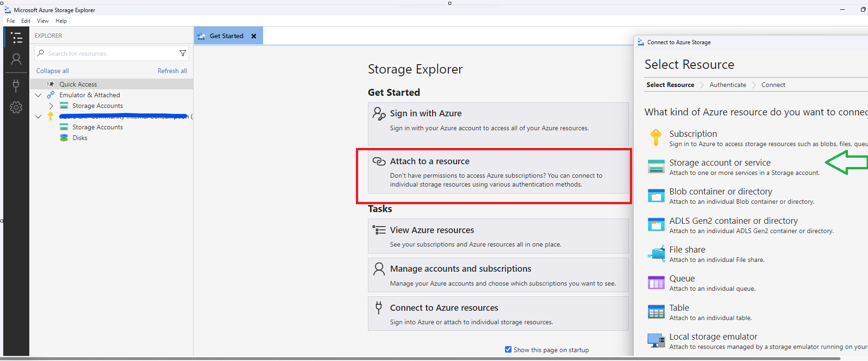
Task: Click the Local storage emulator monitor icon
Action: [656, 341]
